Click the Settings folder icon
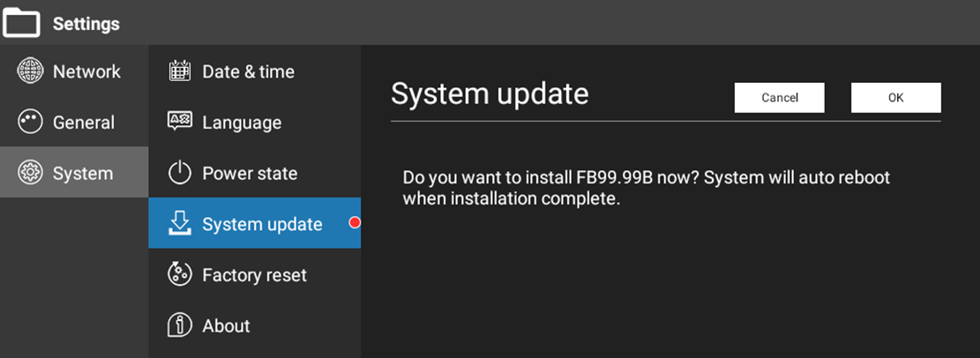Screen dimensions: 980x358 coord(22,23)
